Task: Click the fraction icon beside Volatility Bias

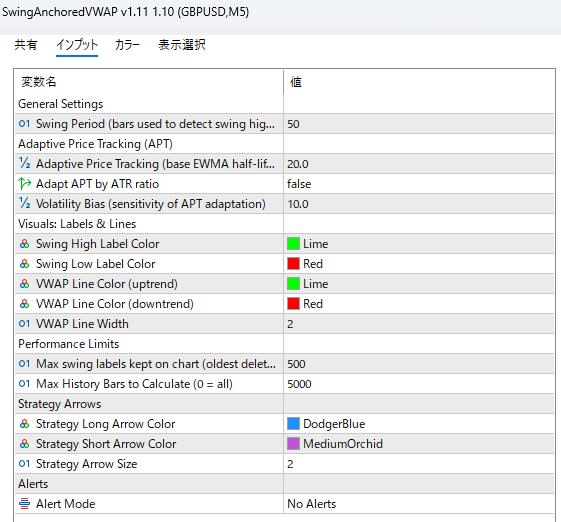Action: [x=24, y=204]
